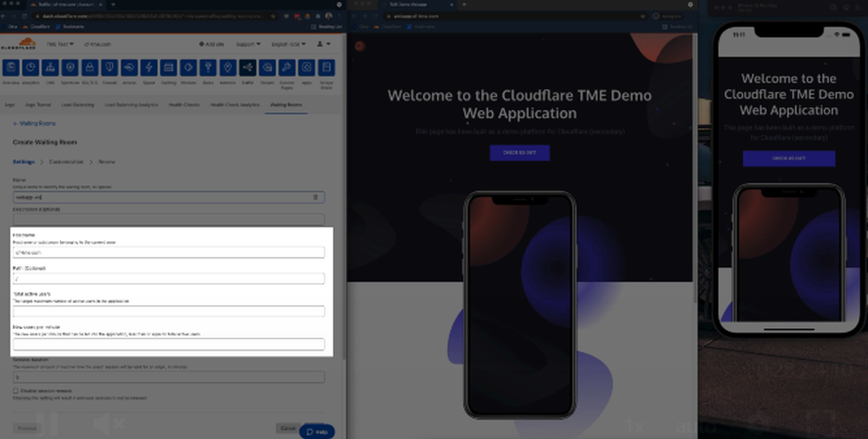Open the Support dropdown menu
Viewport: 868px width, 439px height.
coord(248,43)
